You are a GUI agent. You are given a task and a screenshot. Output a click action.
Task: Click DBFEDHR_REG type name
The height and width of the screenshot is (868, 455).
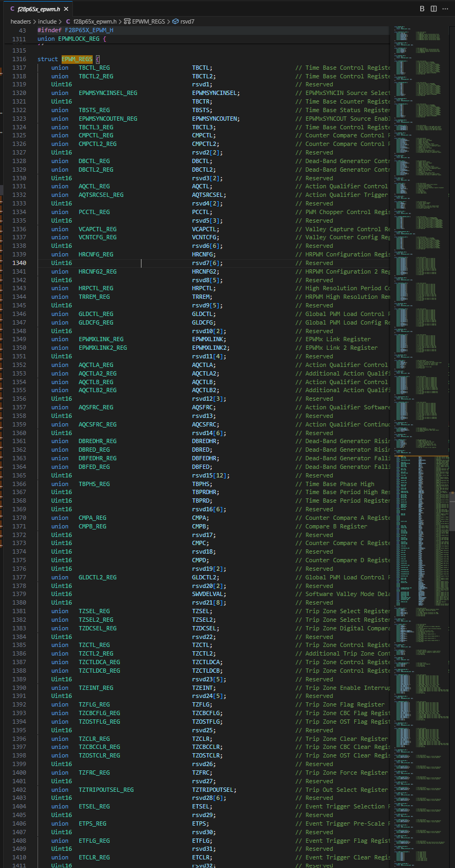[98, 458]
